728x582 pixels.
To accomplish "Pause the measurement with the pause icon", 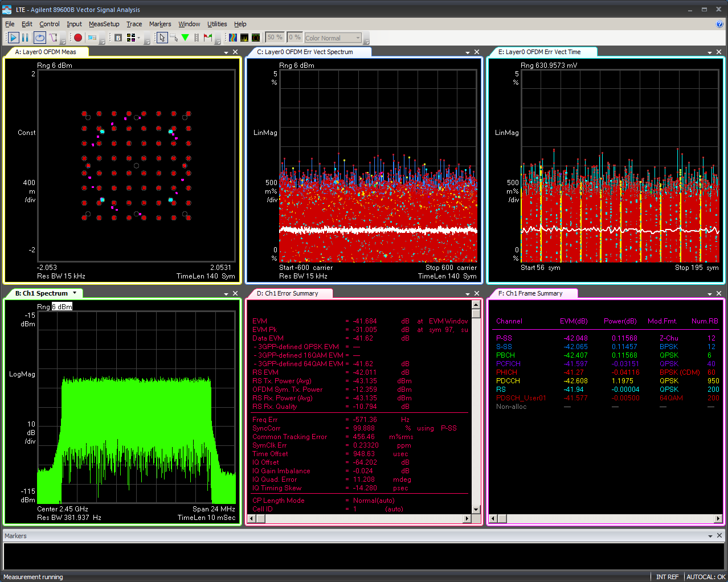I will tap(25, 38).
